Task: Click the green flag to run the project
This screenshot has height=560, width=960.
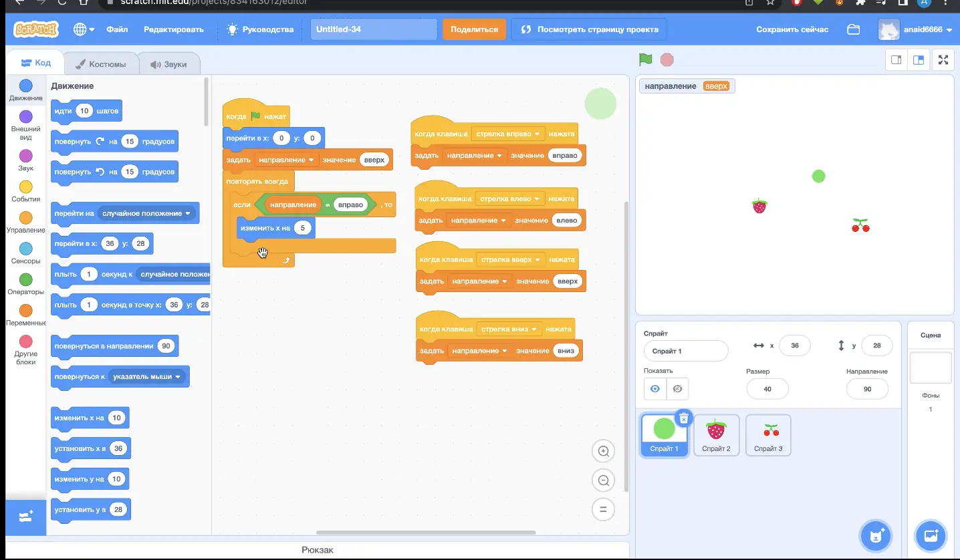Action: pos(645,59)
